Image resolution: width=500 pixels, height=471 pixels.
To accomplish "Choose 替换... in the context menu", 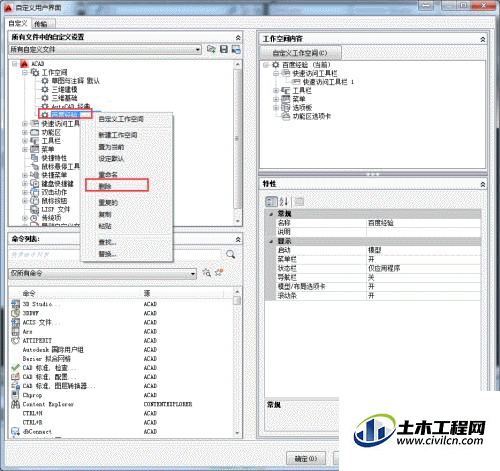I will [x=107, y=254].
